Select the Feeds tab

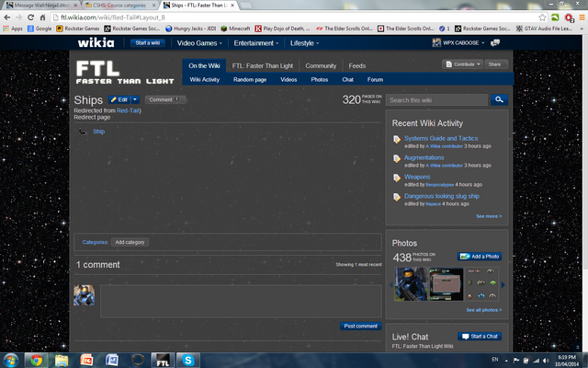click(357, 65)
